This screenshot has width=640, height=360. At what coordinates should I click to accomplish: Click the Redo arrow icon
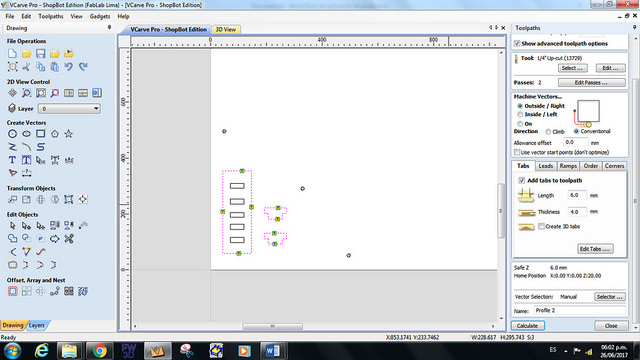point(83,67)
